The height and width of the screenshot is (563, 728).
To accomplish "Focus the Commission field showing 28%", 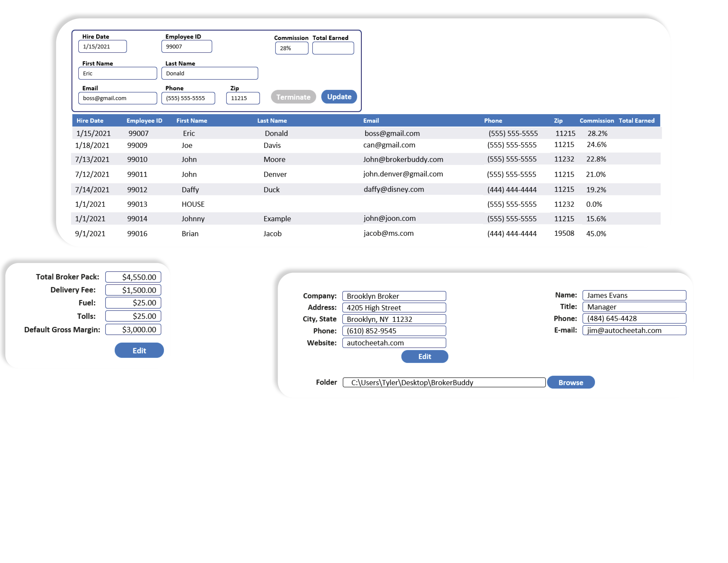I will pos(292,48).
